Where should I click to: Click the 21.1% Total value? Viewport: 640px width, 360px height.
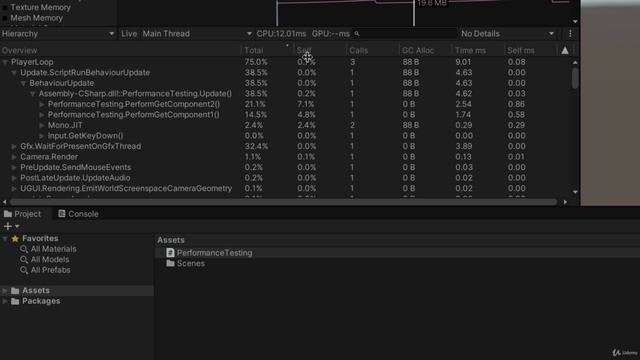(x=255, y=104)
